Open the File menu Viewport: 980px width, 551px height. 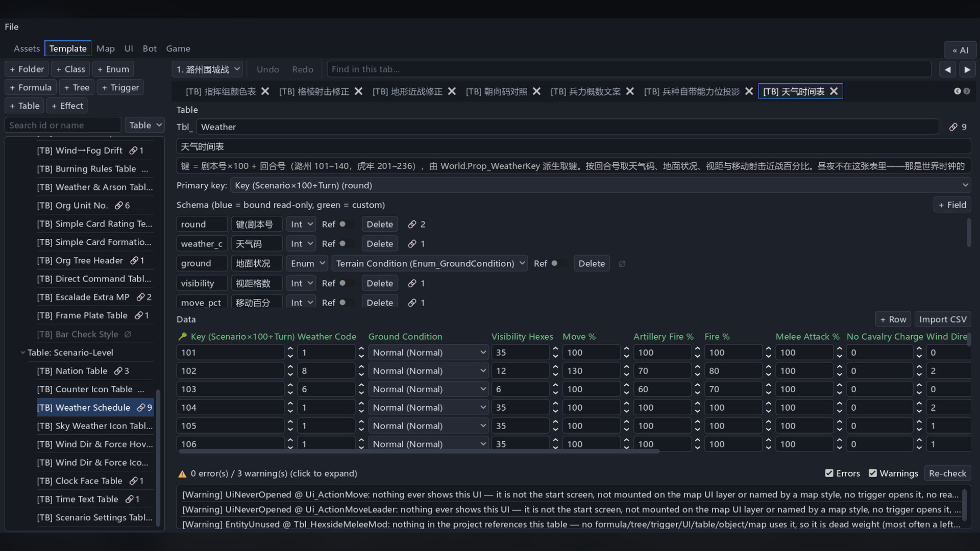coord(12,27)
